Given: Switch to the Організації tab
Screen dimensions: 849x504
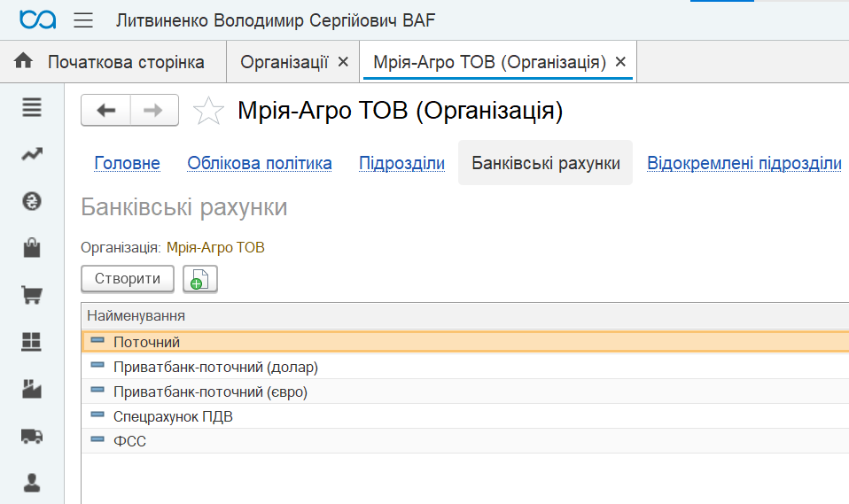Looking at the screenshot, I should pyautogui.click(x=284, y=62).
